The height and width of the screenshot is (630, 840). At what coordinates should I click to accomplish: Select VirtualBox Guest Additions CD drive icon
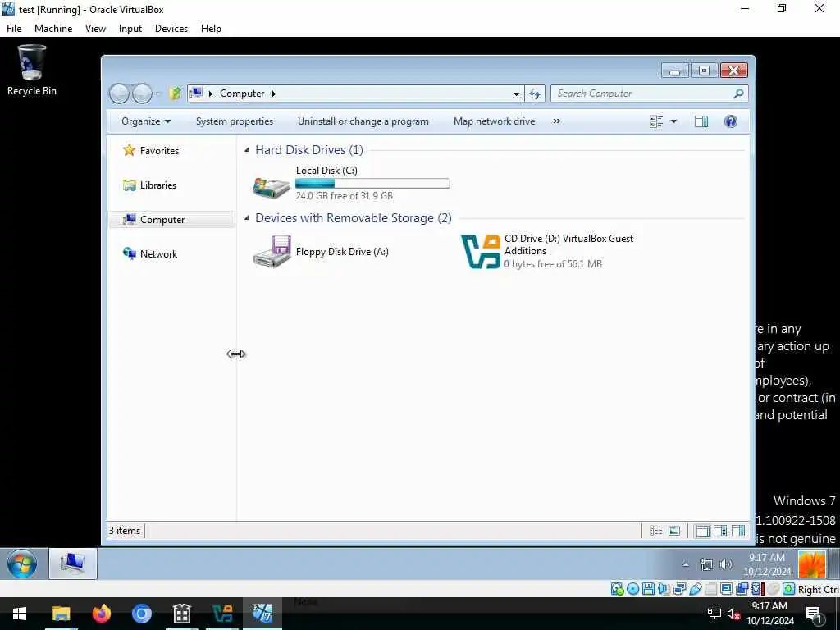coord(481,252)
